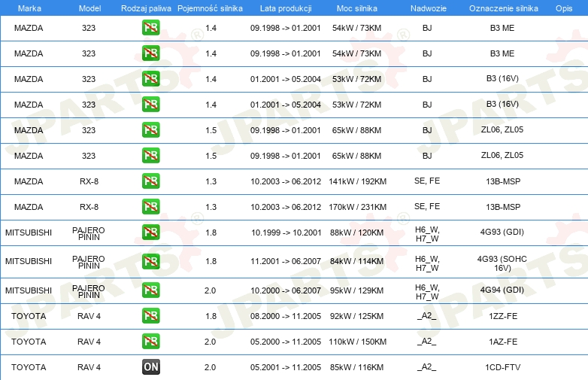This screenshot has height=380, width=588.
Task: Click TOYOTA in the 1CD-FTV row
Action: pos(29,367)
